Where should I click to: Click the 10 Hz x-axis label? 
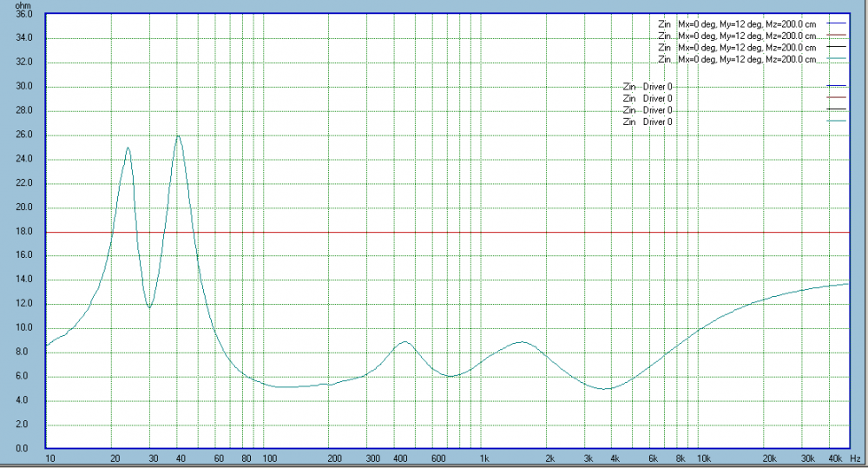click(49, 458)
